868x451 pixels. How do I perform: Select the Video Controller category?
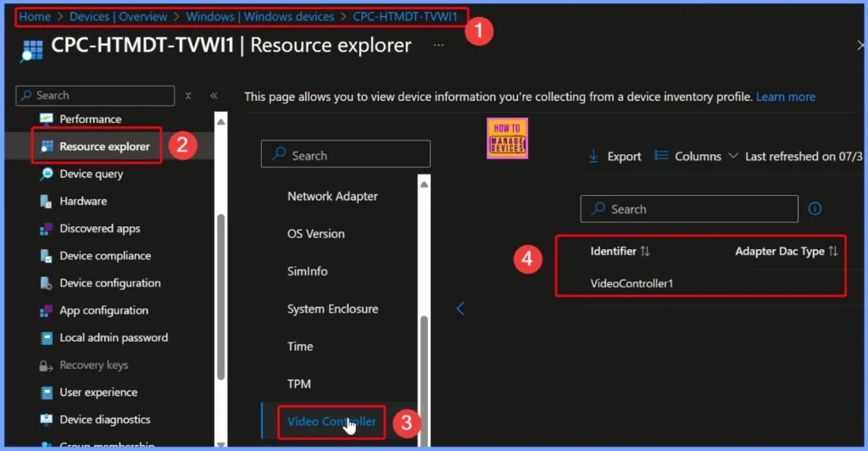331,421
